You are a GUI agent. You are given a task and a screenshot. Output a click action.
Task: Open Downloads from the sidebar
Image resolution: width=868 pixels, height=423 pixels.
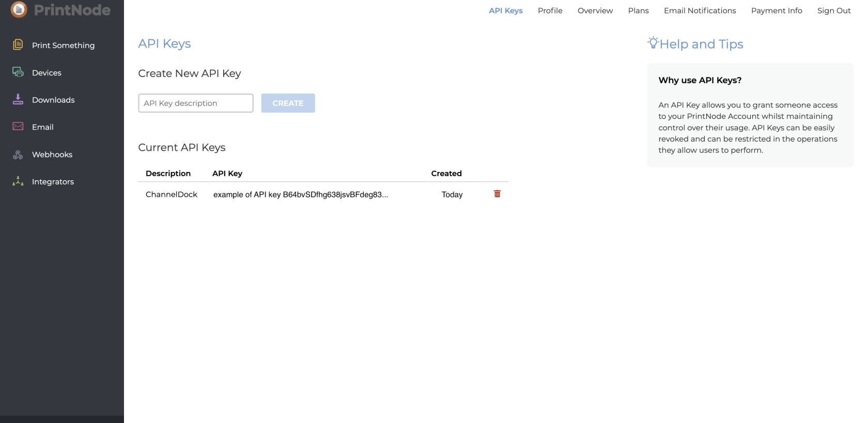point(53,100)
